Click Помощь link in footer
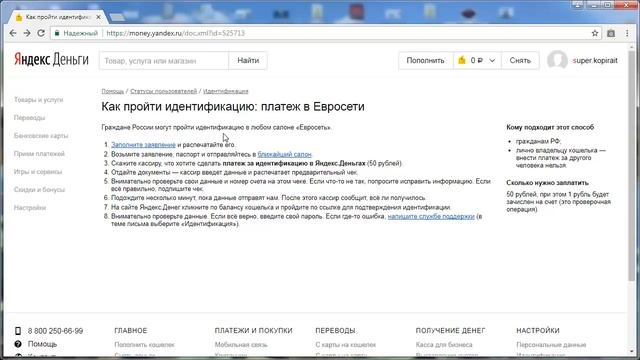640x360 pixels. coord(42,344)
